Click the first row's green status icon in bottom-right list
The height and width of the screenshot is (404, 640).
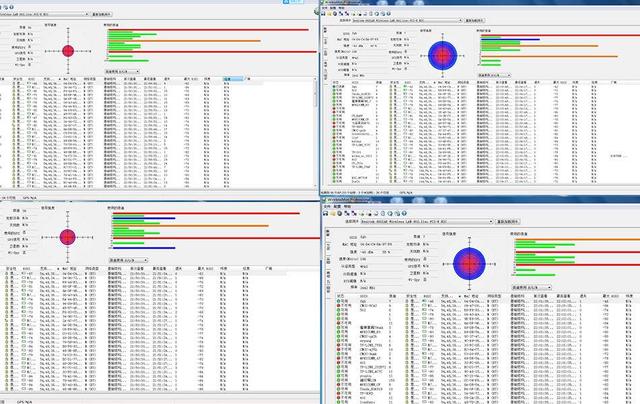coord(338,301)
